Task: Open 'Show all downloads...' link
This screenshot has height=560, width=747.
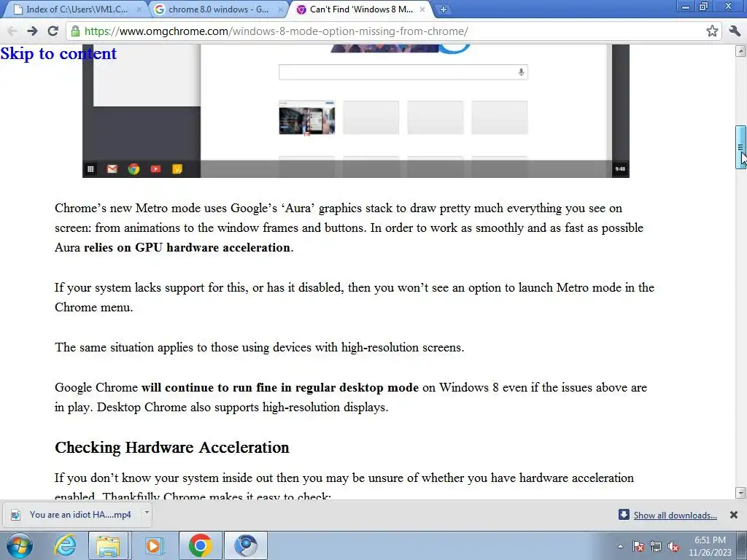Action: coord(675,516)
